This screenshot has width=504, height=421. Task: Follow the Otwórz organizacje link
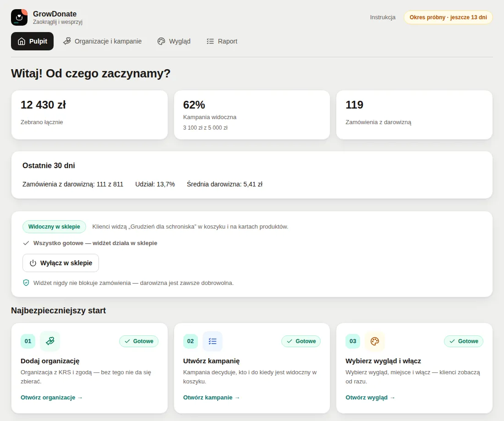[51, 398]
